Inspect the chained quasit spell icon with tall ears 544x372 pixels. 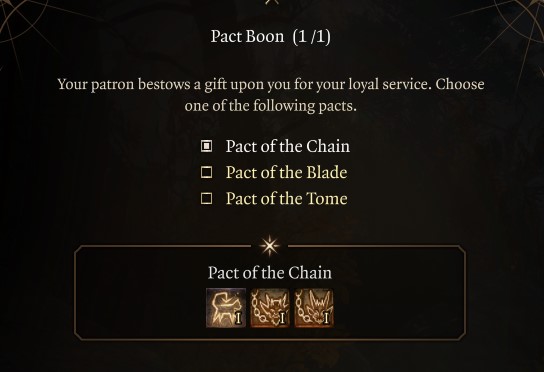314,308
